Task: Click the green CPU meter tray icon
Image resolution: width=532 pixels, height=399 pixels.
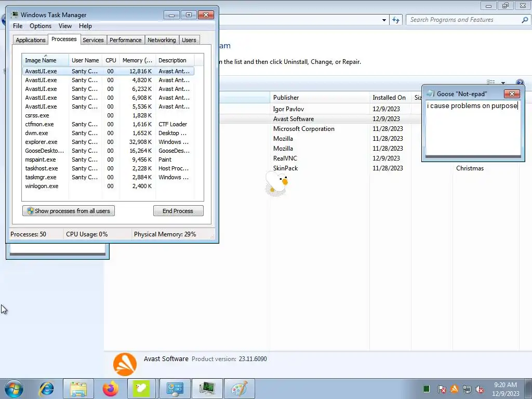Action: [427, 389]
